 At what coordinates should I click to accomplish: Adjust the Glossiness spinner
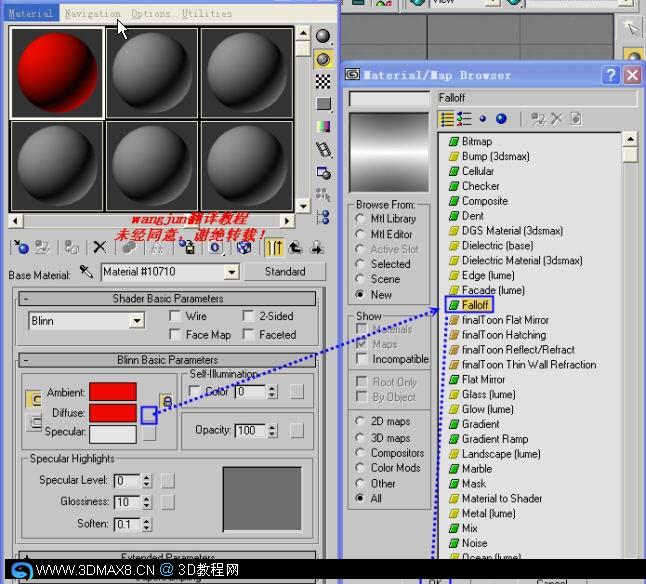tap(147, 502)
